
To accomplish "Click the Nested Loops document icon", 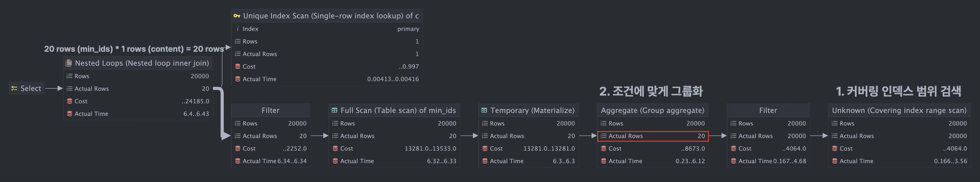I will tap(69, 63).
